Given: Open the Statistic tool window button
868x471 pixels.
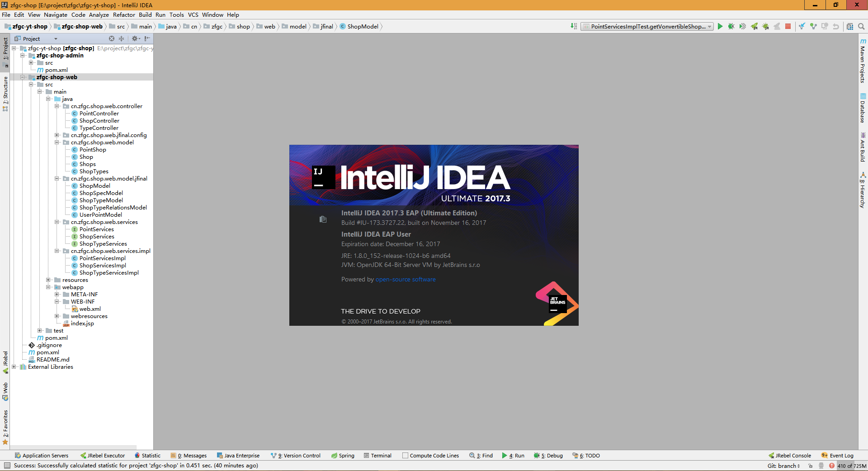Looking at the screenshot, I should (147, 456).
